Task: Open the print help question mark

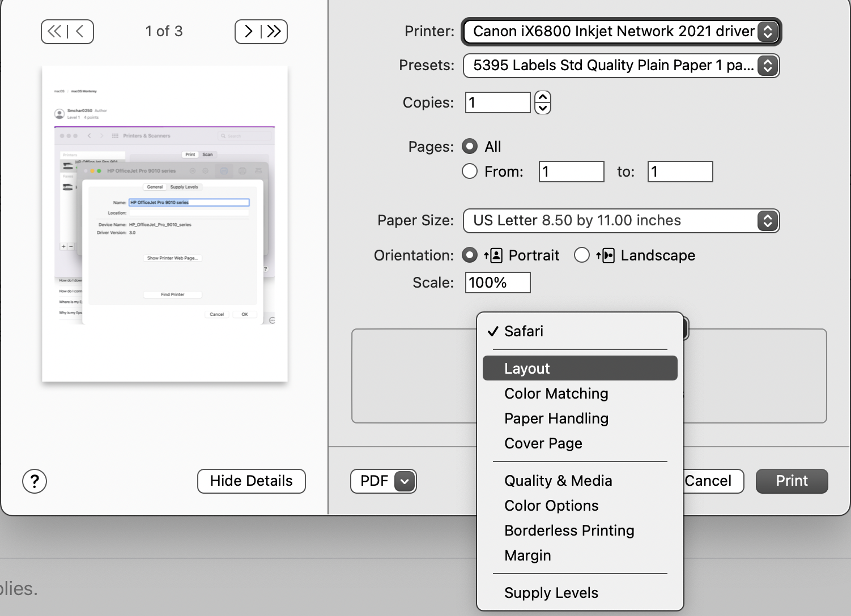Action: coord(35,481)
